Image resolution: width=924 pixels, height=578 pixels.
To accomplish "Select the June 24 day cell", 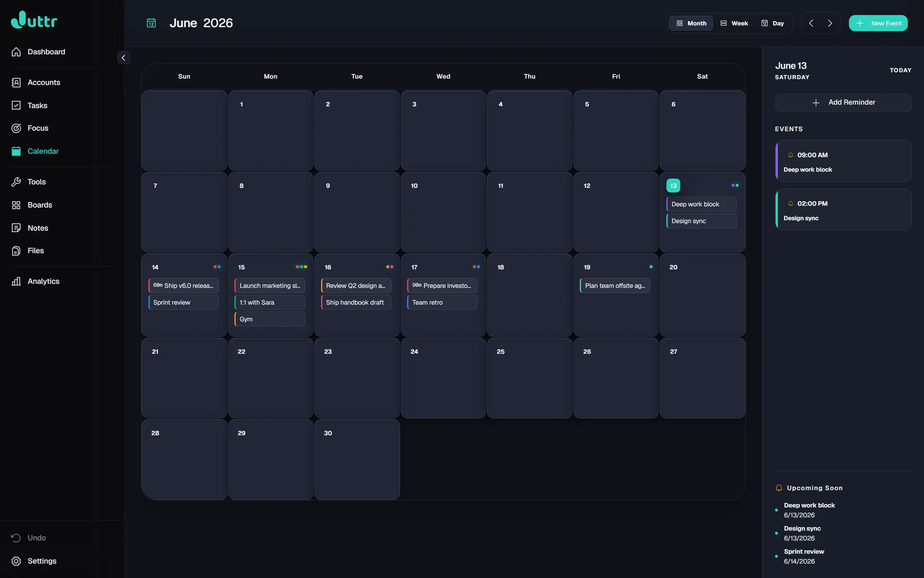I will tap(443, 378).
